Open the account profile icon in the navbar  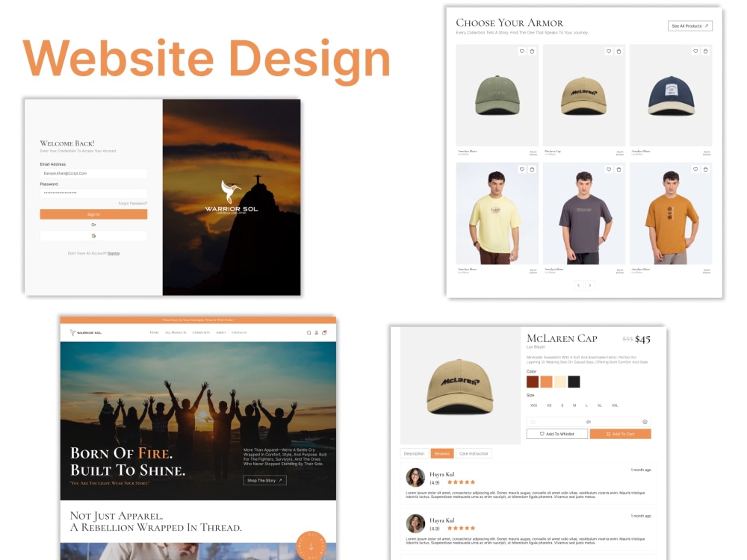(316, 332)
